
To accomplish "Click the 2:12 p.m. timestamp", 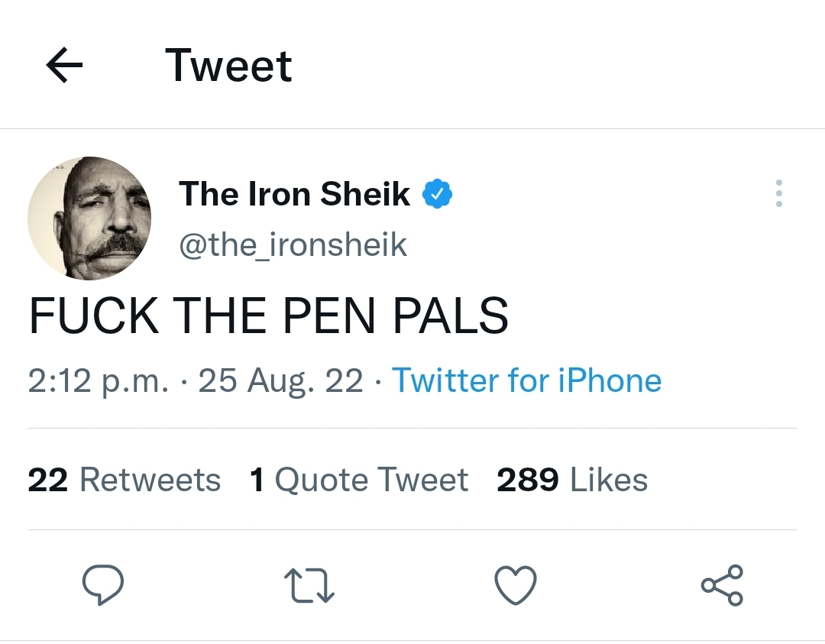I will 98,380.
